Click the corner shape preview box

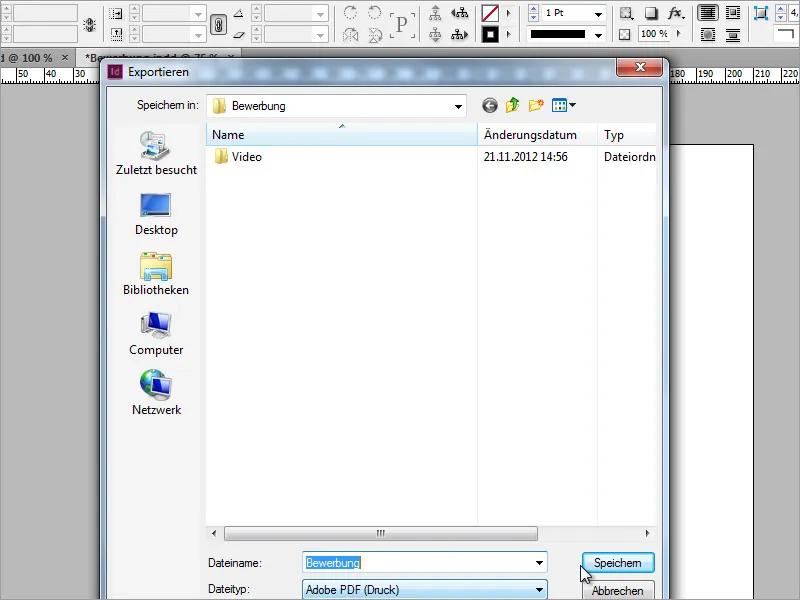pos(785,35)
